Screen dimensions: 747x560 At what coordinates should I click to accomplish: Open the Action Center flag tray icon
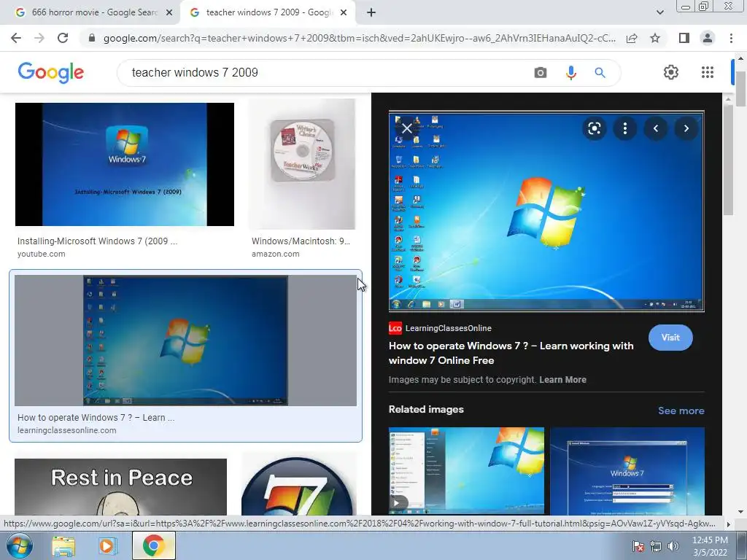pyautogui.click(x=638, y=546)
